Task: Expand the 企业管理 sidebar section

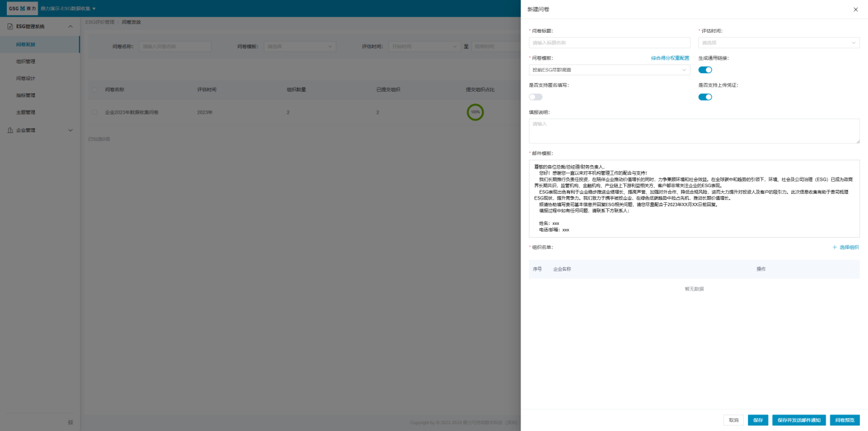Action: coord(70,130)
